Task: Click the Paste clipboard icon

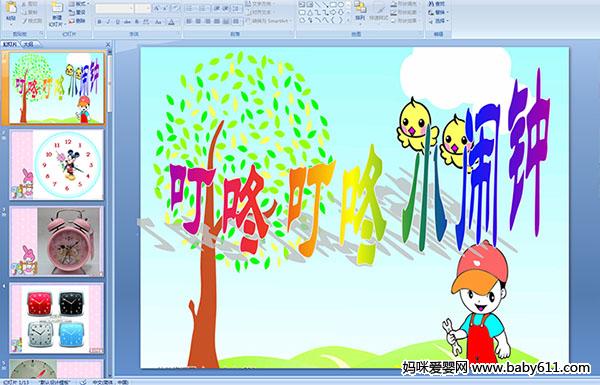Action: [x=11, y=8]
